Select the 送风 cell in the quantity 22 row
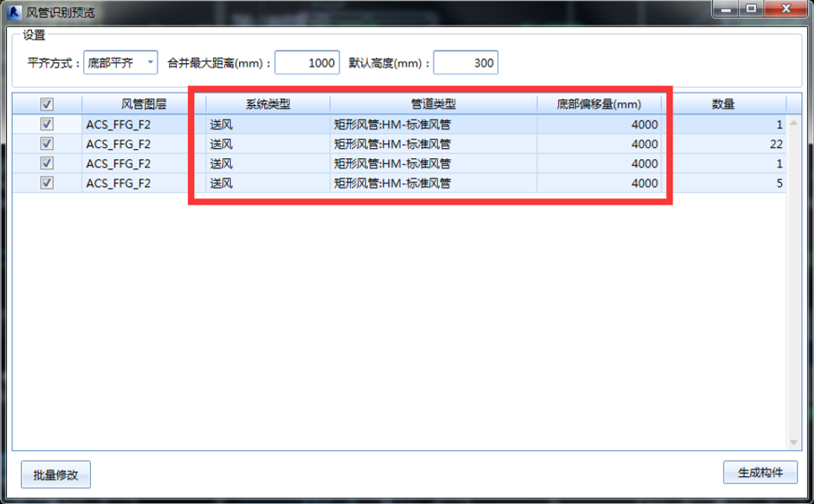The width and height of the screenshot is (814, 504). click(268, 144)
